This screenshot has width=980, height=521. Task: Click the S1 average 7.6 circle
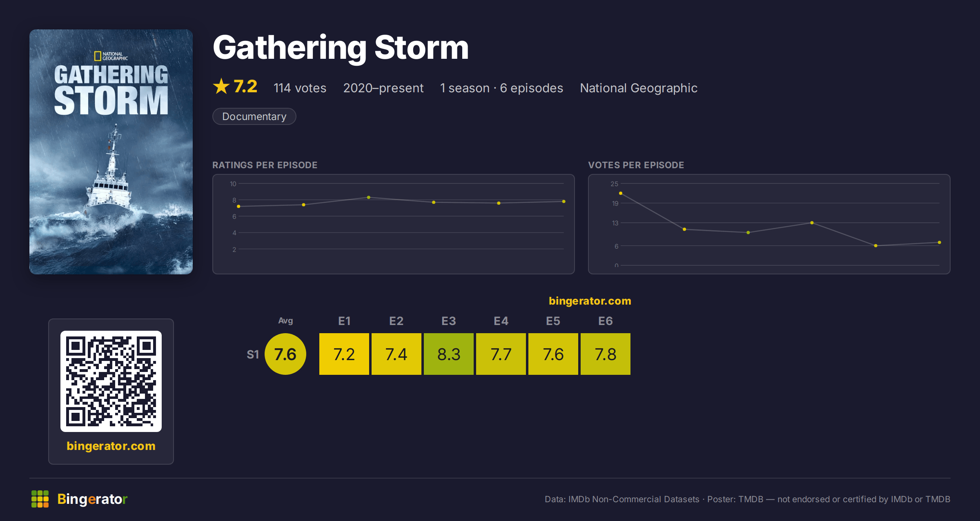click(x=285, y=354)
